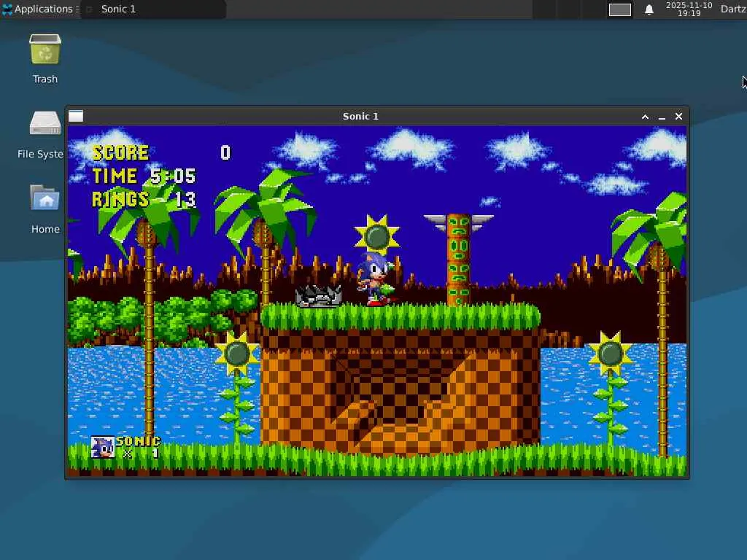Click the TIME 5:05 counter
747x560 pixels.
pos(144,176)
